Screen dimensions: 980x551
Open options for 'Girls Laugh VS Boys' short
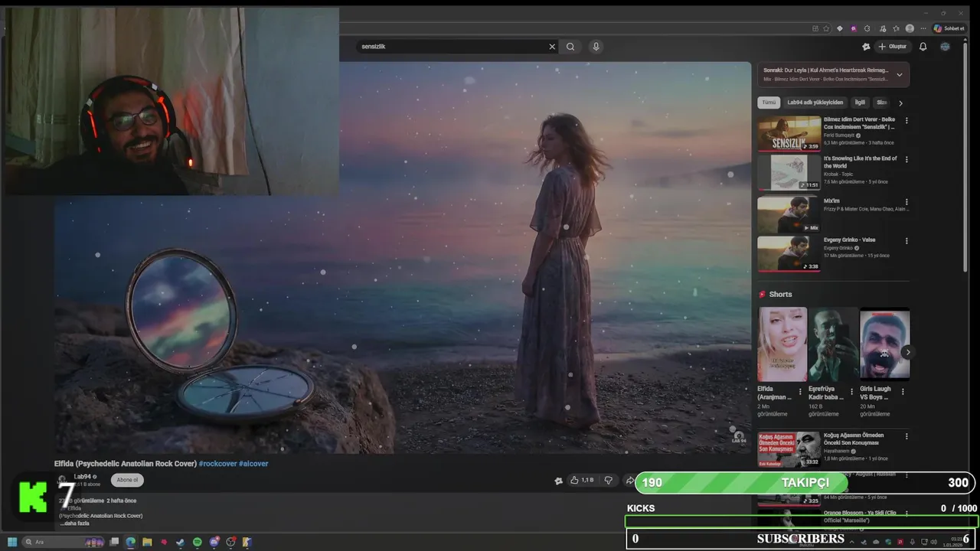[902, 391]
